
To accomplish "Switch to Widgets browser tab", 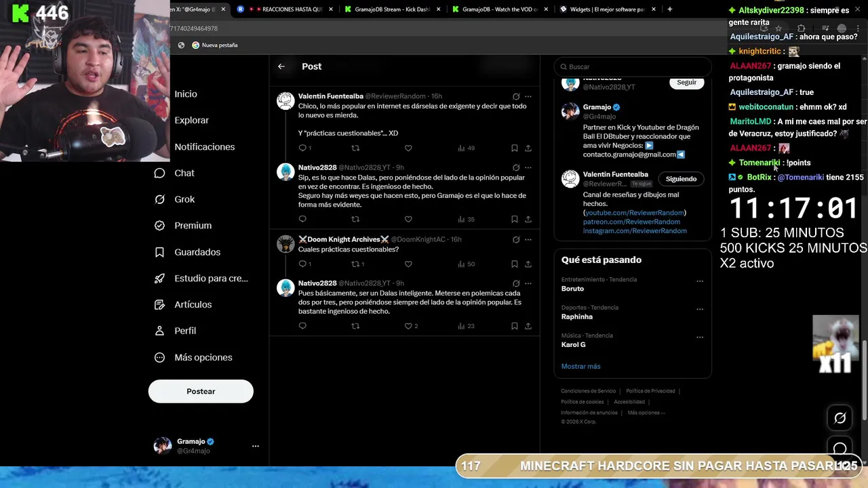I will click(609, 9).
